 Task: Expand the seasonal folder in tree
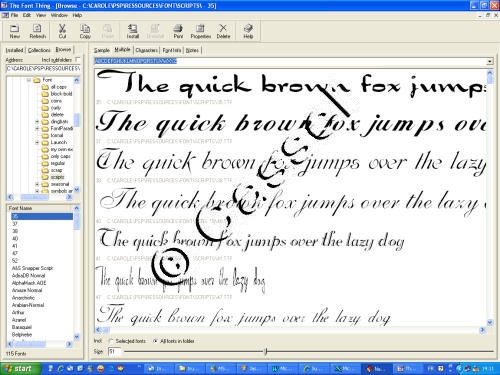(x=37, y=184)
